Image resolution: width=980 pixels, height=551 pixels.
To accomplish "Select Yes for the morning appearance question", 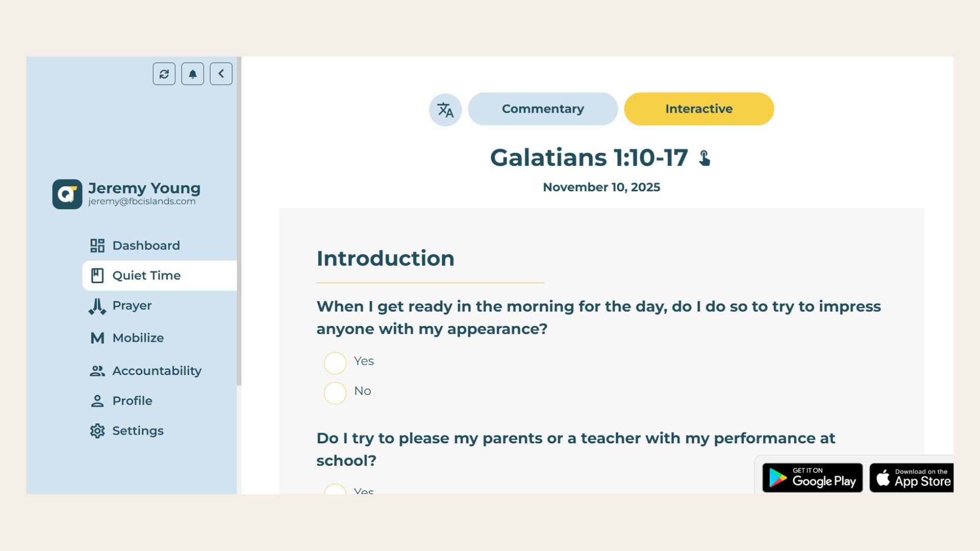I will [335, 363].
